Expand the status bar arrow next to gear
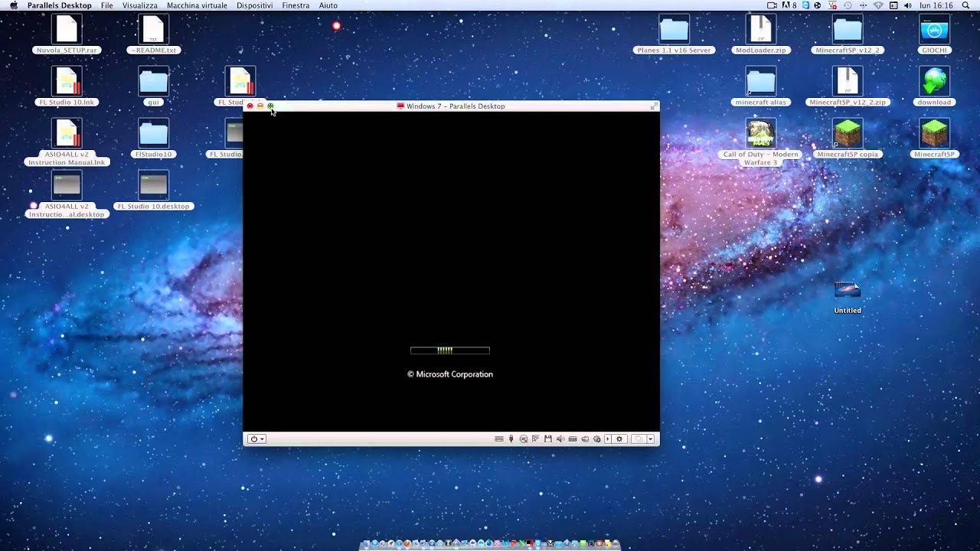 (x=608, y=439)
